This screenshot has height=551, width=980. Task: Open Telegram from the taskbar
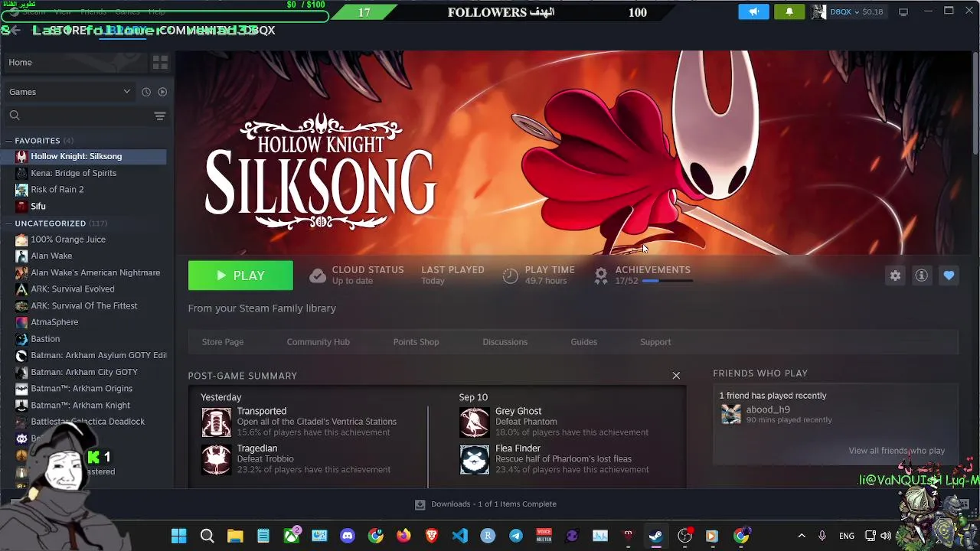click(516, 536)
